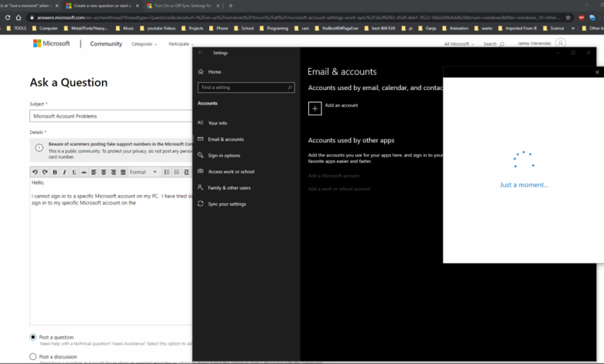Expand the Participate dropdown menu

pos(181,44)
